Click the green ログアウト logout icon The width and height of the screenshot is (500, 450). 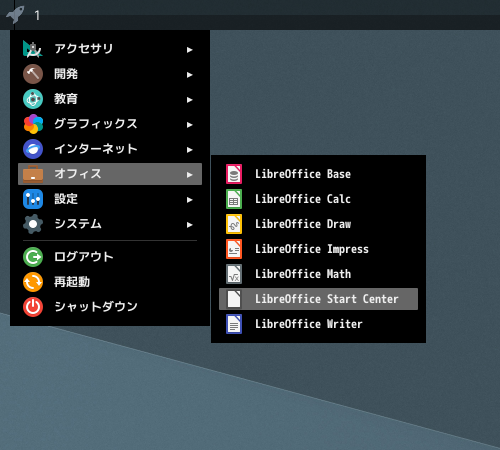point(33,257)
